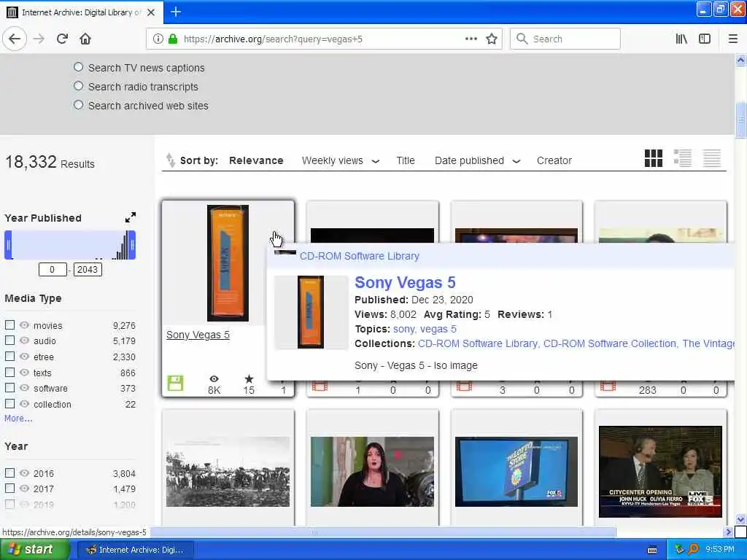This screenshot has height=560, width=747.
Task: Sort results by Creator
Action: [554, 161]
